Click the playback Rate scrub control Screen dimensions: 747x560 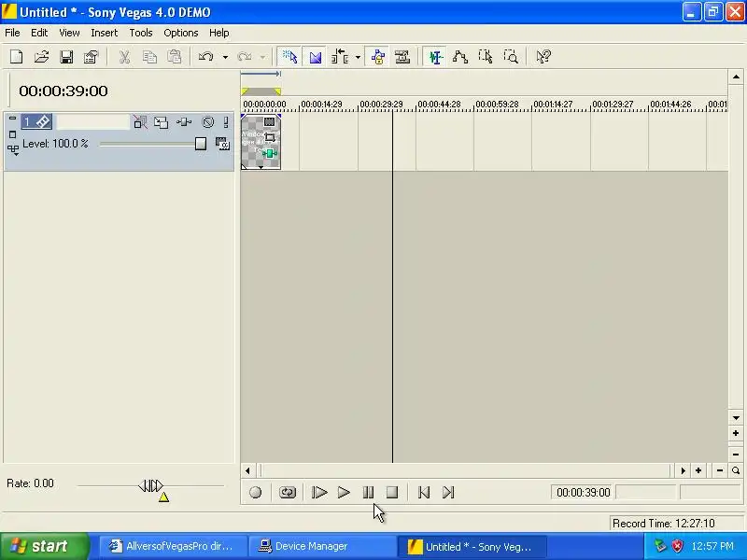(x=150, y=485)
